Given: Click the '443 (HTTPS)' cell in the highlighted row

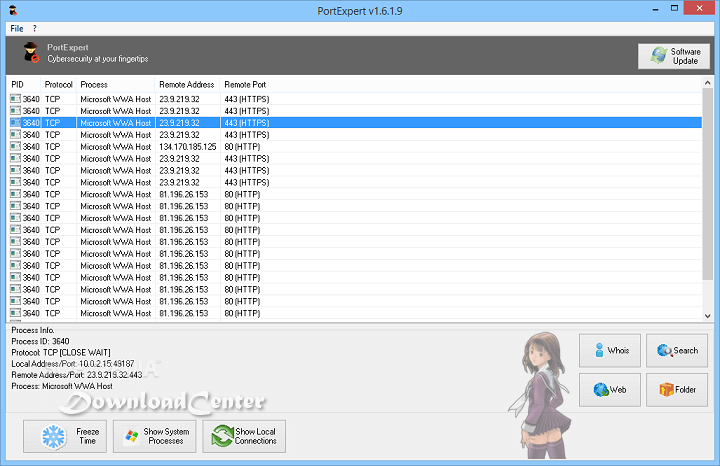Looking at the screenshot, I should click(x=247, y=123).
